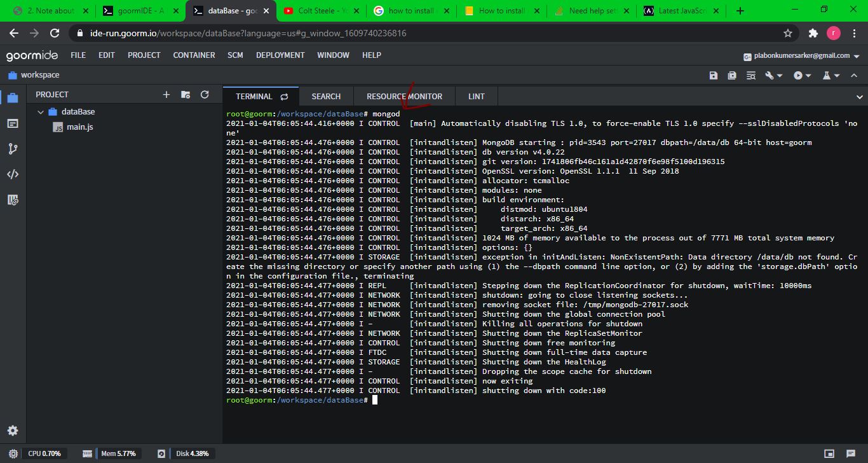Screen dimensions: 868x463
Task: Collapse the bottom panel with down chevron
Action: pos(858,97)
